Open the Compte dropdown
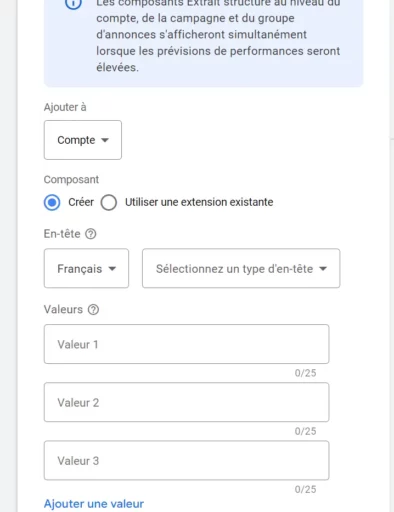This screenshot has width=394, height=512. (x=83, y=140)
